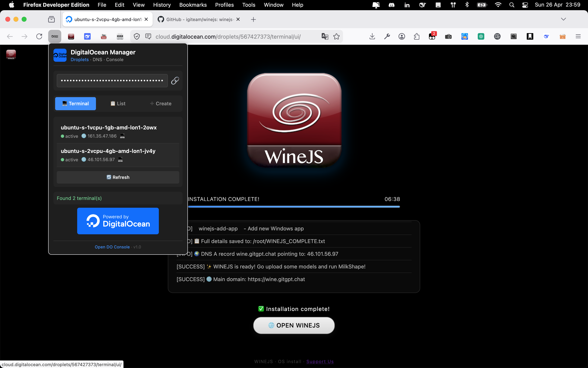Bookmark this page with the star icon
The width and height of the screenshot is (588, 368).
click(336, 37)
